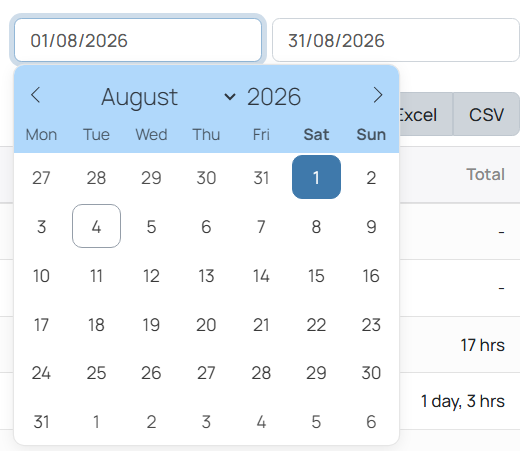Click the 2026 year field
The image size is (528, 451).
(274, 97)
